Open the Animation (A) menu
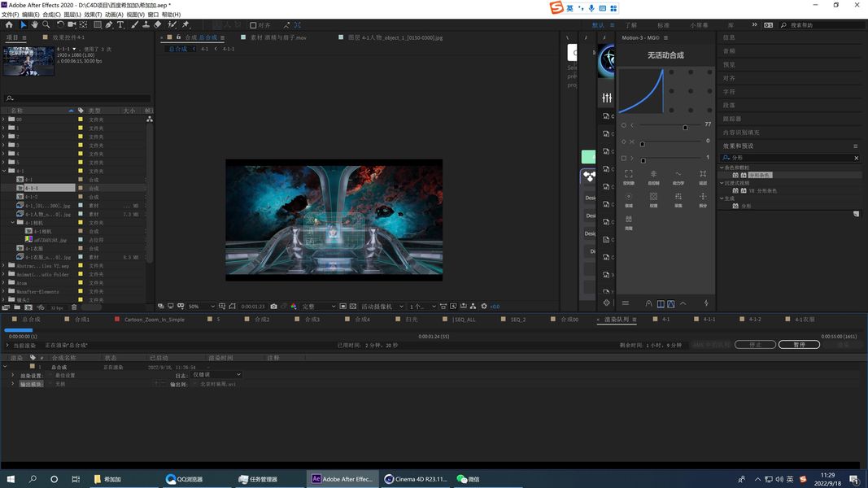This screenshot has height=488, width=868. (x=114, y=15)
